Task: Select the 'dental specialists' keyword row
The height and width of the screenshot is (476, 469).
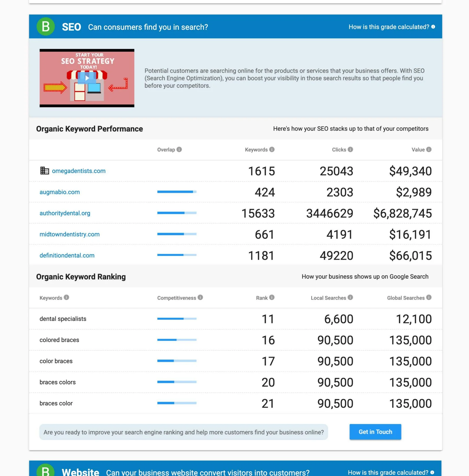Action: tap(236, 319)
